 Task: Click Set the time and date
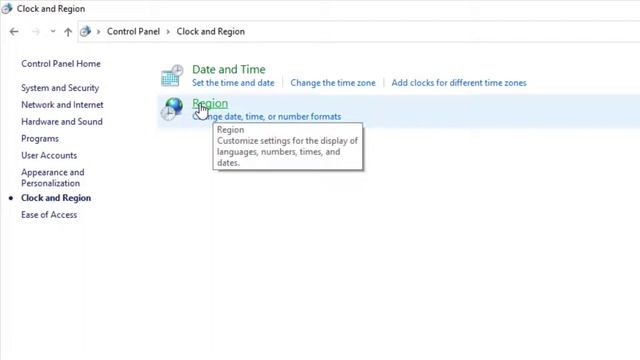pos(233,82)
